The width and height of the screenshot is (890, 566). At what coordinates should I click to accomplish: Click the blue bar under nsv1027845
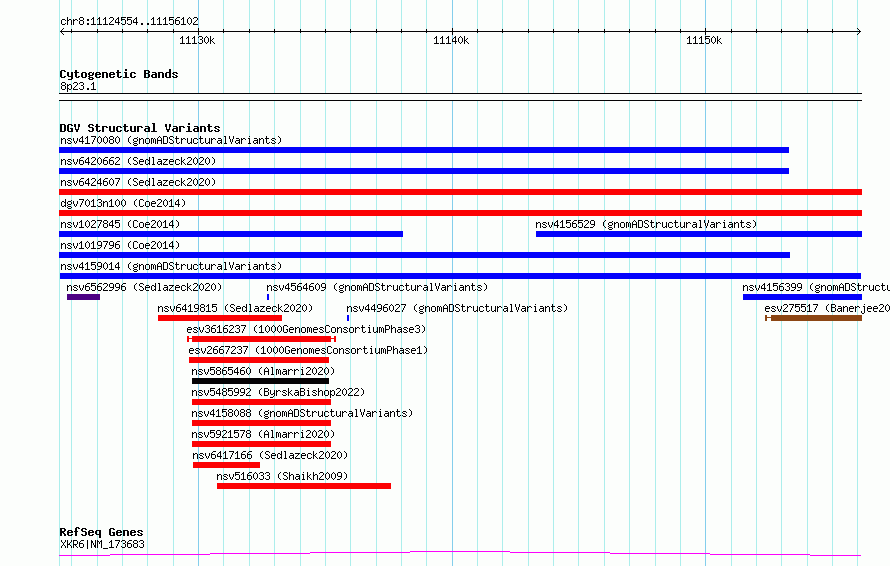click(231, 234)
